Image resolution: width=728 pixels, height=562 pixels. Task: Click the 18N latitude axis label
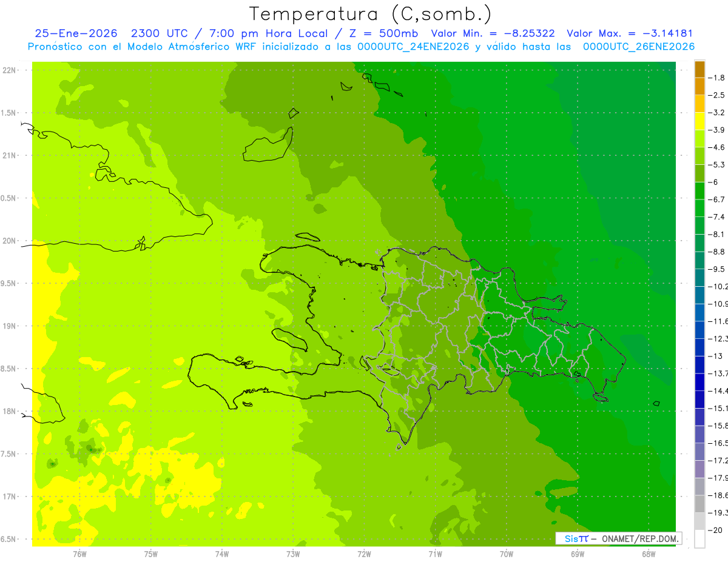point(9,412)
